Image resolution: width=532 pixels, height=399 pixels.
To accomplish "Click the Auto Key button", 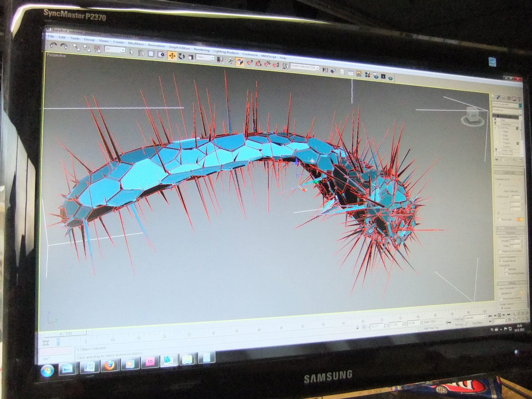I will pyautogui.click(x=458, y=319).
